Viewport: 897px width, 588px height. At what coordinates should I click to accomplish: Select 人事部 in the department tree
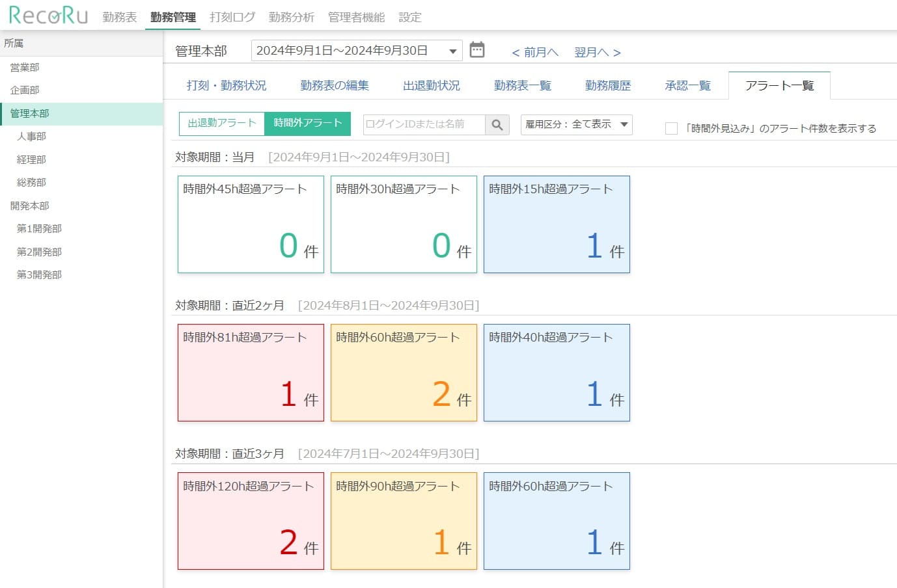(x=31, y=137)
